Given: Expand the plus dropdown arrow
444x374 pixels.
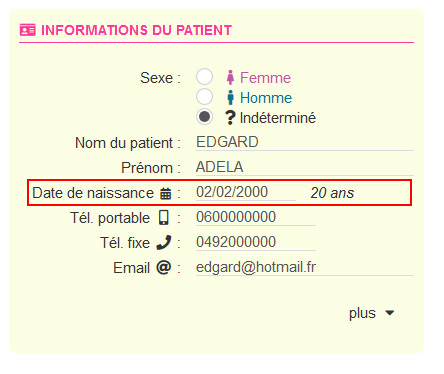Looking at the screenshot, I should 389,313.
